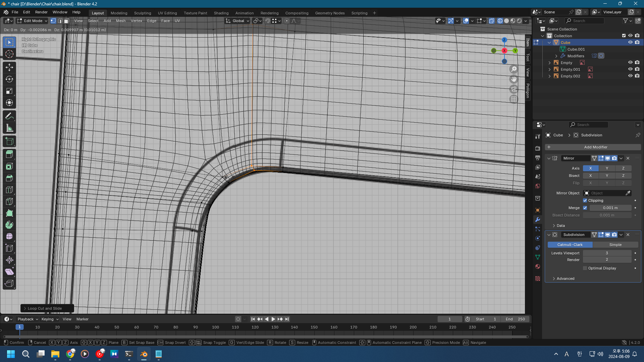Toggle Mirror axis Y button
Screen dimensions: 644x362
[607, 168]
